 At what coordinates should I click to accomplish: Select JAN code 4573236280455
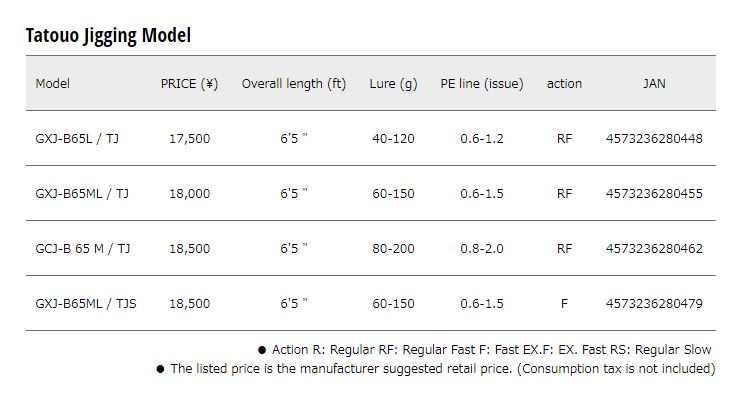click(x=654, y=194)
